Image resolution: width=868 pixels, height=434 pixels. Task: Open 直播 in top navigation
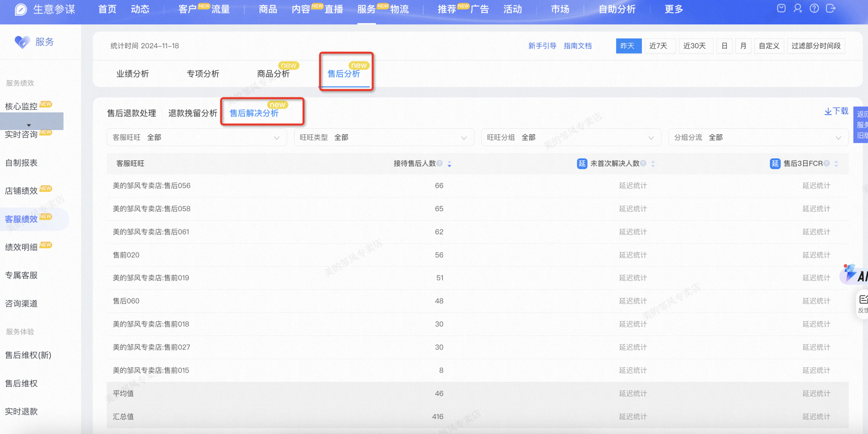[x=334, y=9]
